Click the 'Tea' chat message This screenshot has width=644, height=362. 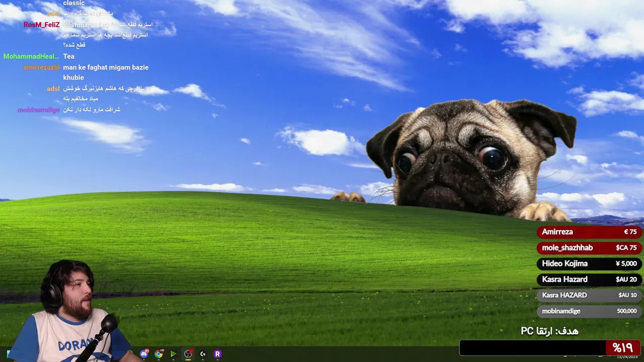coord(69,56)
